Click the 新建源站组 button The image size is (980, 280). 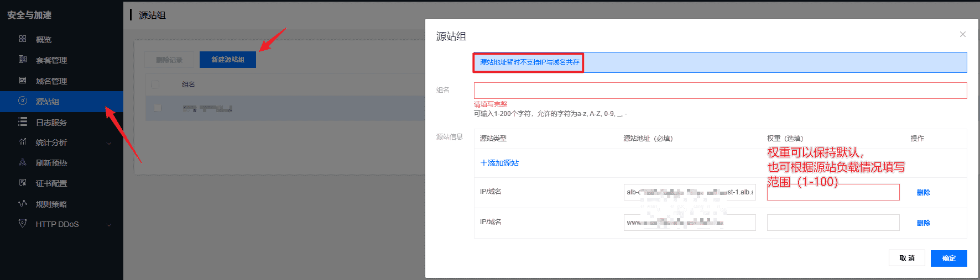[228, 60]
